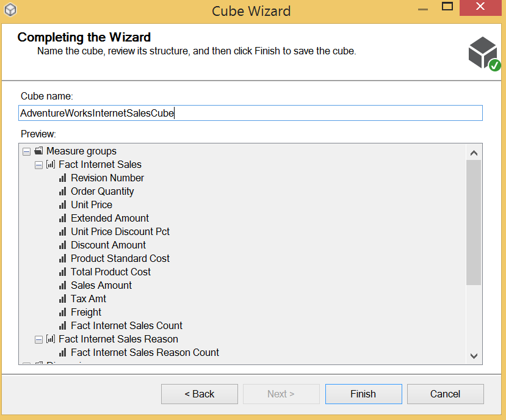The height and width of the screenshot is (420, 506).
Task: Collapse the Fact Internet Sales node
Action: click(38, 165)
